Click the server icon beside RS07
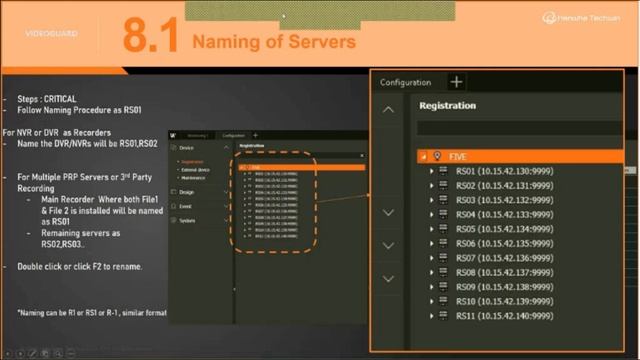 pyautogui.click(x=443, y=258)
